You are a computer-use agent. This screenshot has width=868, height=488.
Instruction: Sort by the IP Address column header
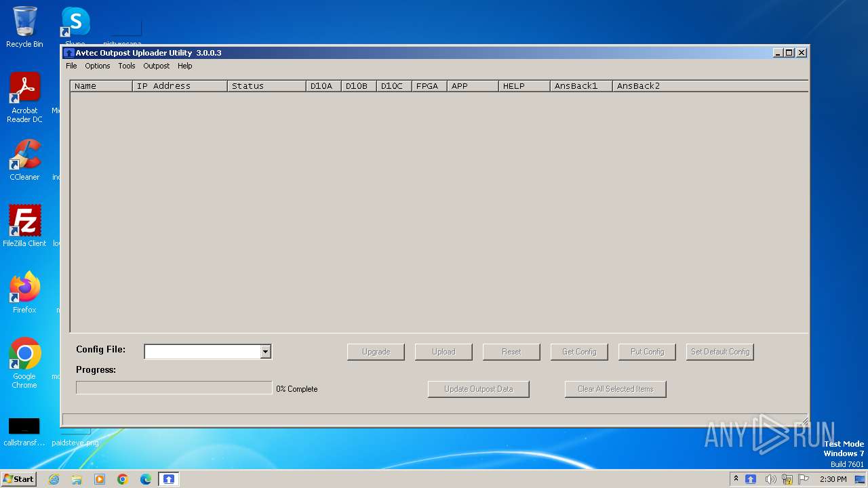click(180, 86)
